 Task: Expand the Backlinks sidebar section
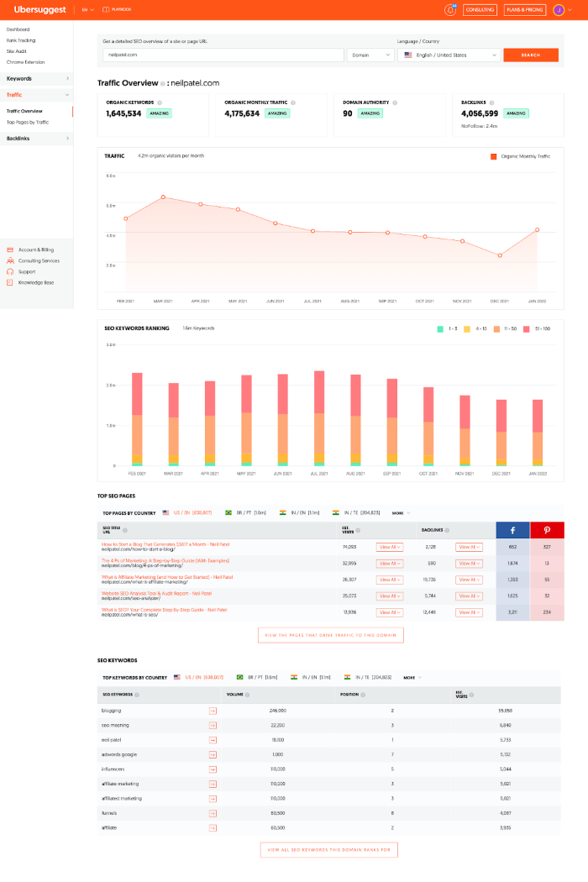click(37, 139)
